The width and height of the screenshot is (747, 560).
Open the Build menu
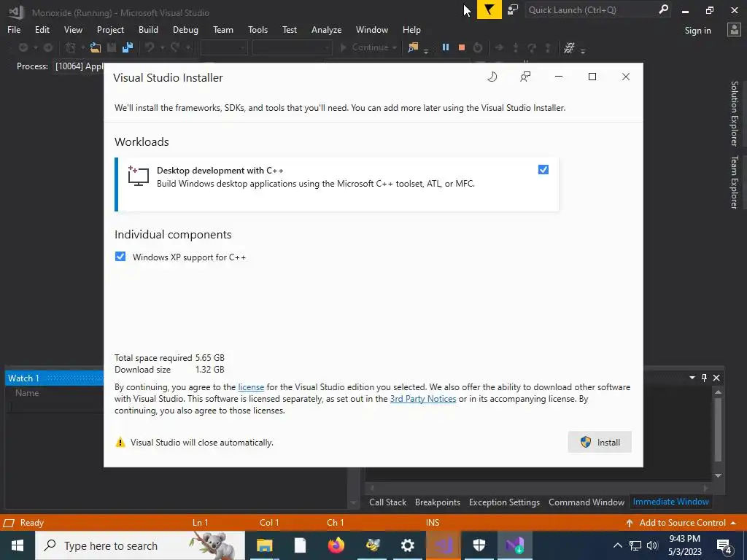click(x=148, y=29)
